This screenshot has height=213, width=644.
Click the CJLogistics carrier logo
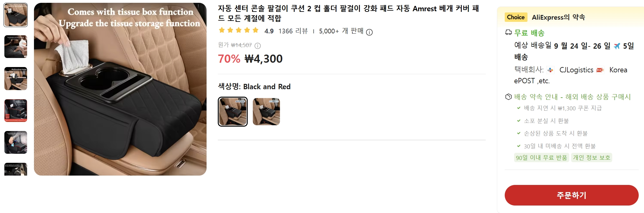click(551, 70)
